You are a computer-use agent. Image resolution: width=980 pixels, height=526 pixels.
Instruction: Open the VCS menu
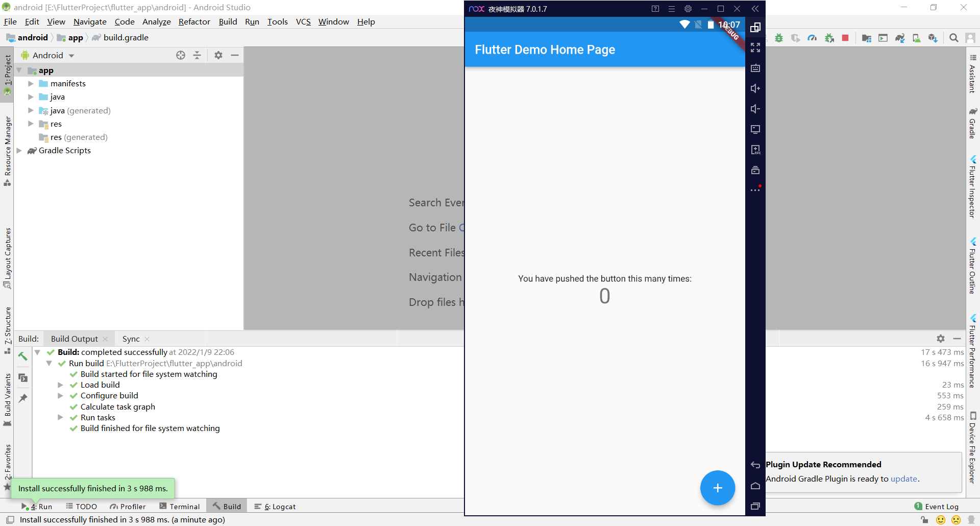(x=303, y=21)
